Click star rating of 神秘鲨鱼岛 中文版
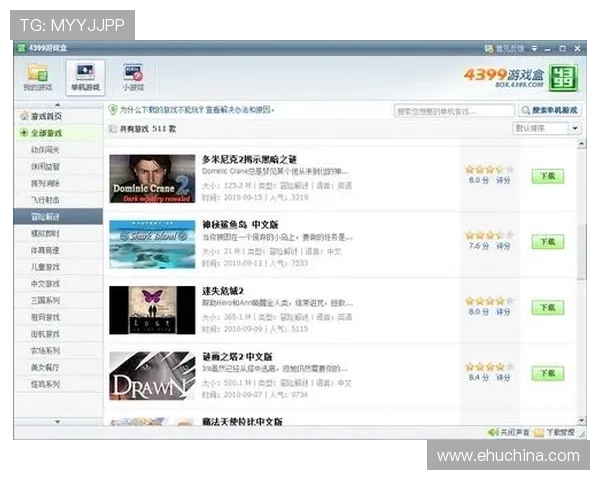 pyautogui.click(x=489, y=235)
